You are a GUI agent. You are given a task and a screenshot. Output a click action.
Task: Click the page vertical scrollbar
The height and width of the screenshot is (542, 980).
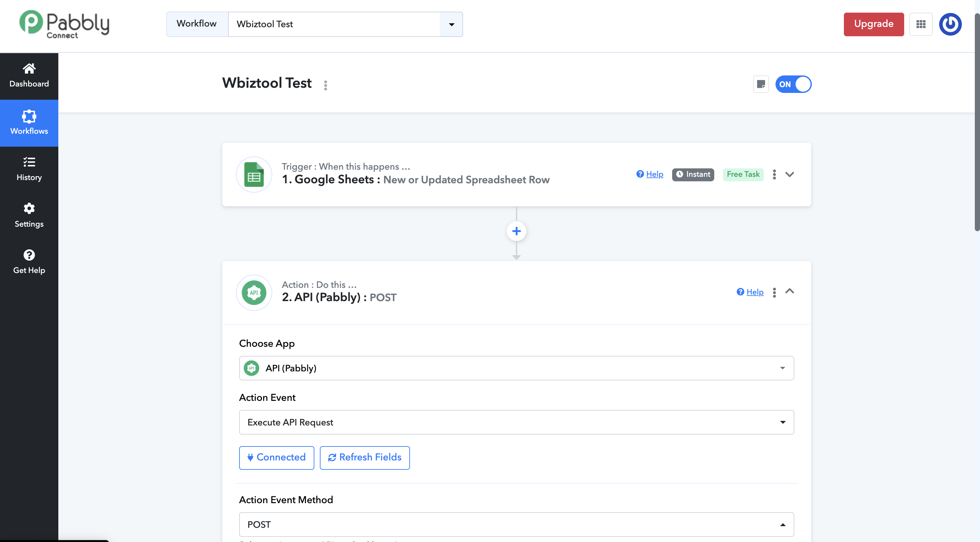[976, 122]
